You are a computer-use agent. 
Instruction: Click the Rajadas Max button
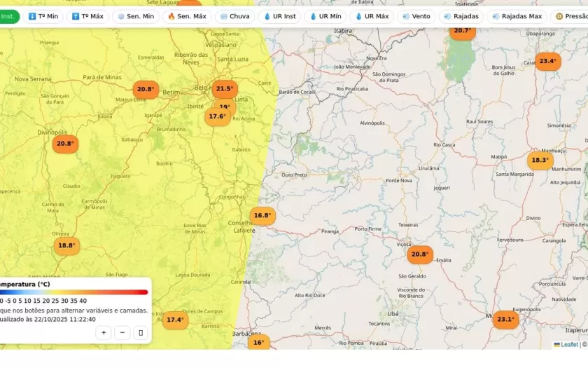pos(517,16)
